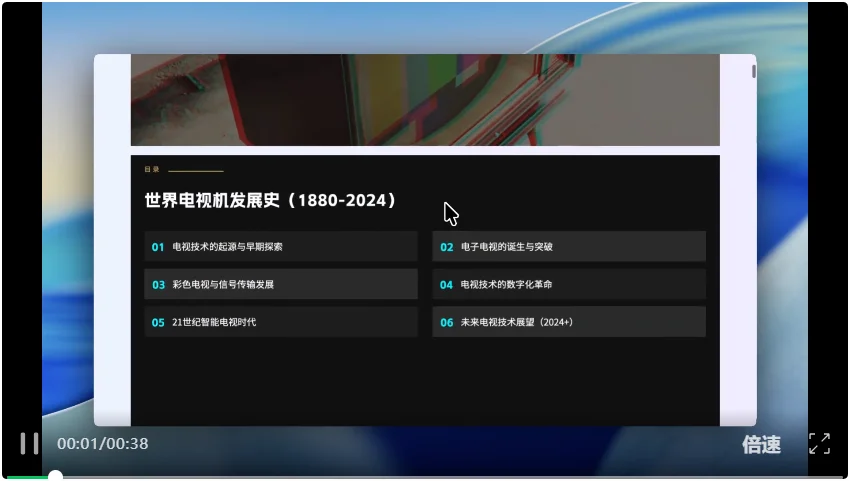
Task: Enter fullscreen with the expand icon
Action: pos(819,444)
